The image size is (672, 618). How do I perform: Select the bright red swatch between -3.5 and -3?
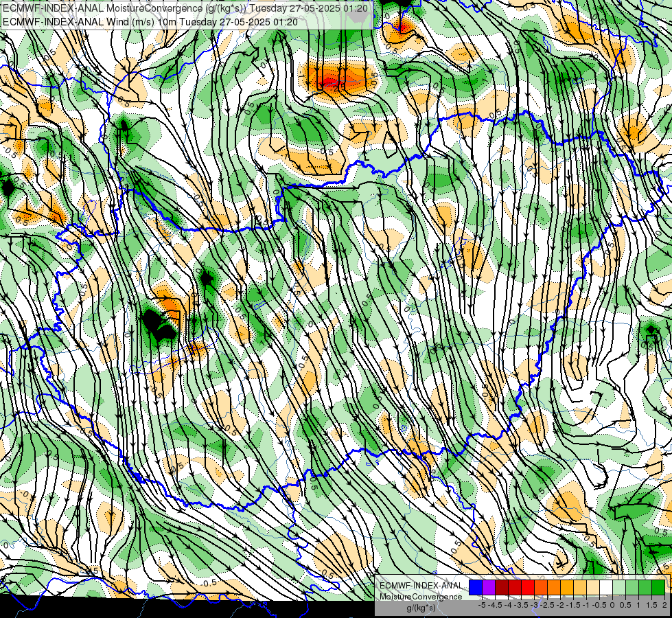tap(528, 587)
